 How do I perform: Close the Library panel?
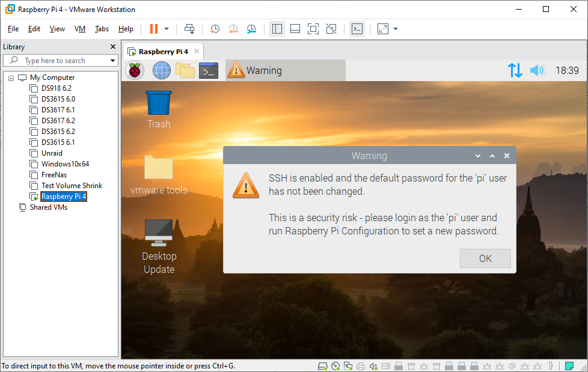click(x=113, y=46)
